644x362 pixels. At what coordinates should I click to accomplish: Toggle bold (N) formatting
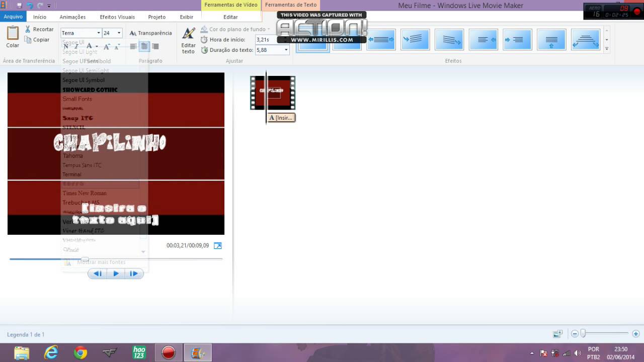click(x=65, y=46)
